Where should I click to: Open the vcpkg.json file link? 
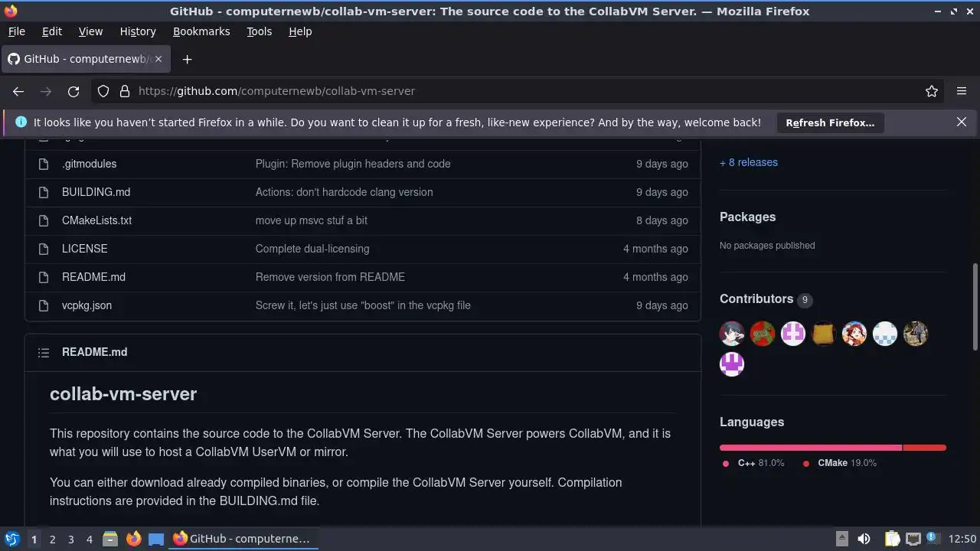pyautogui.click(x=87, y=305)
